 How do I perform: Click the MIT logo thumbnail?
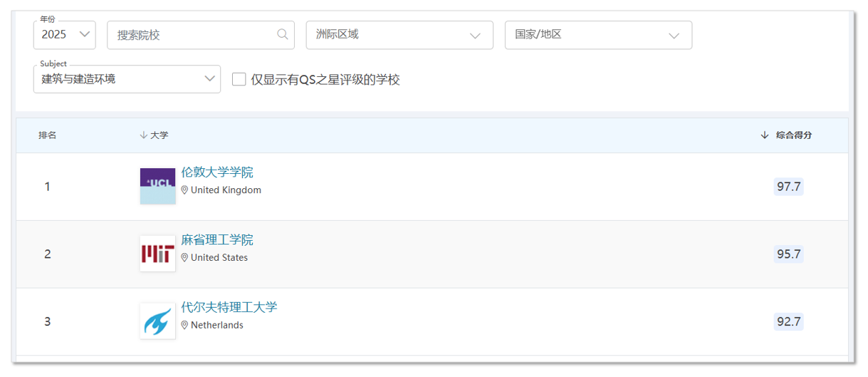pyautogui.click(x=157, y=254)
